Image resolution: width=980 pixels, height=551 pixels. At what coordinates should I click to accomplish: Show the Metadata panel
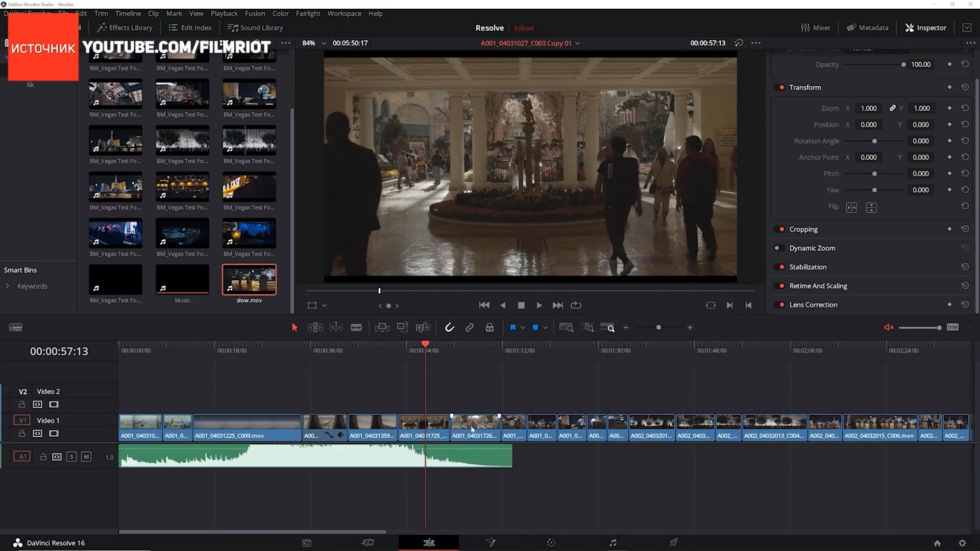(867, 28)
